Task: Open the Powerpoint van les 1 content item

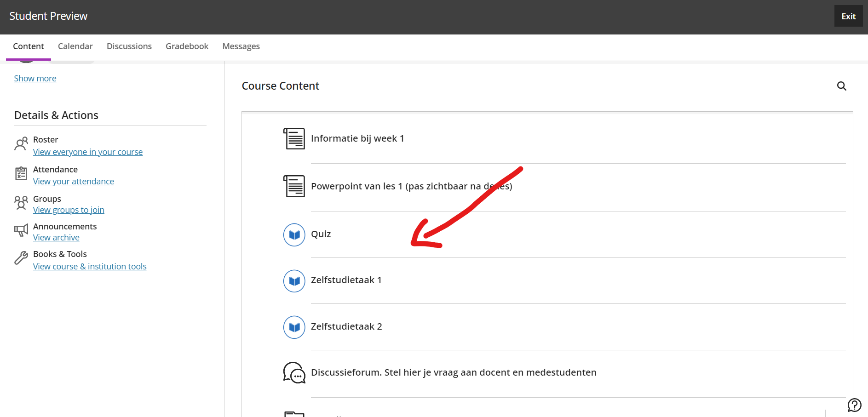Action: pyautogui.click(x=412, y=186)
